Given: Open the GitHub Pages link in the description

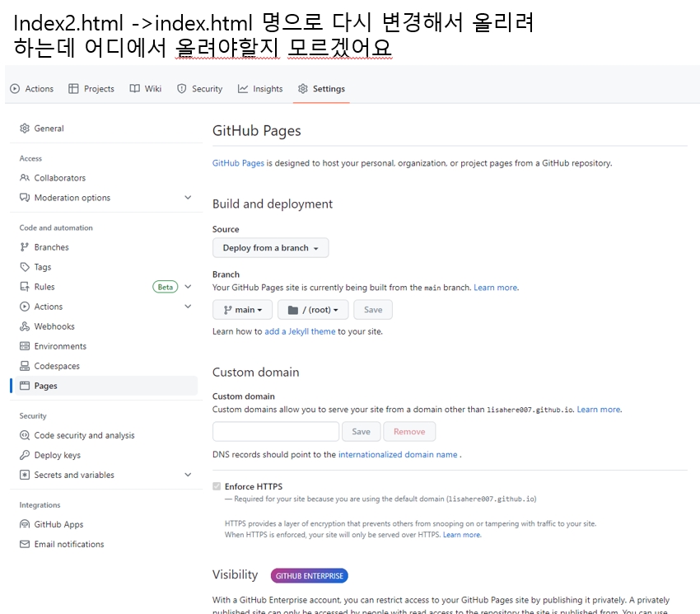Looking at the screenshot, I should 238,163.
